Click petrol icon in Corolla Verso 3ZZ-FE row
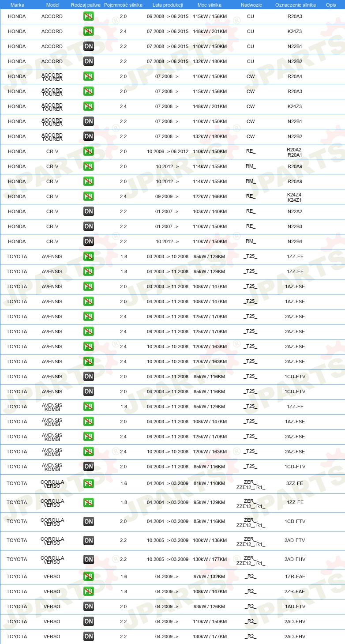 (89, 483)
